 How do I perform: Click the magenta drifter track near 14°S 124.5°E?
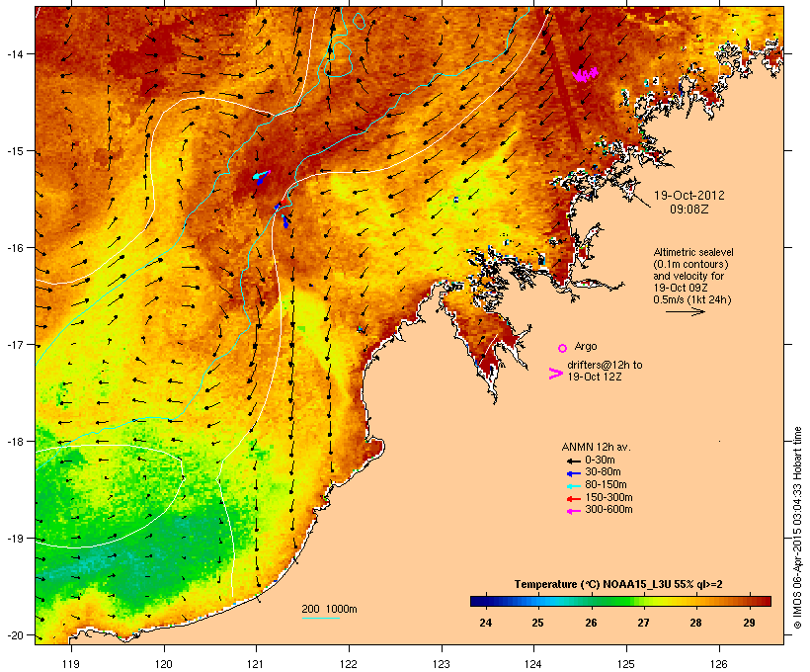[x=586, y=74]
